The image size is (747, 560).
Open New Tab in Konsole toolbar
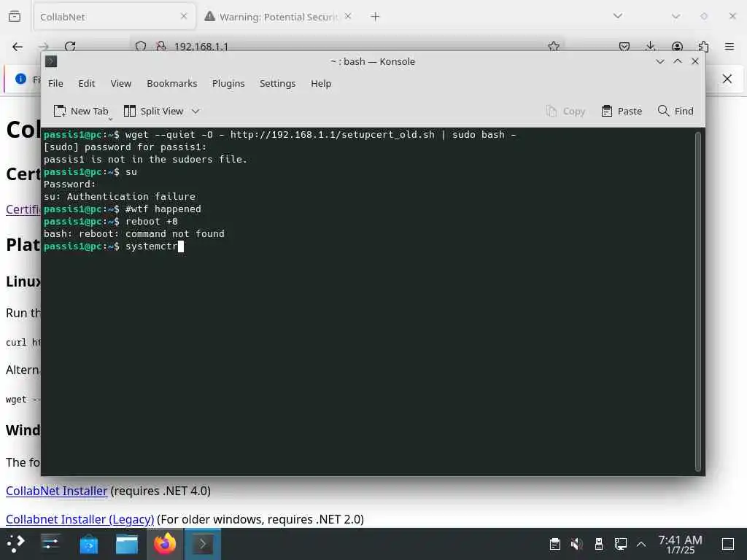81,111
